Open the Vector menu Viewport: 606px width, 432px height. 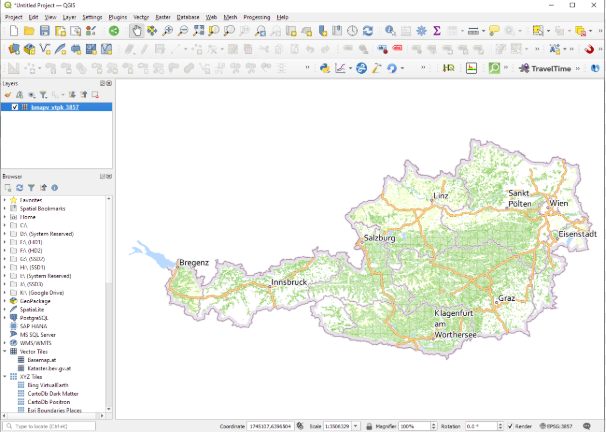click(141, 17)
